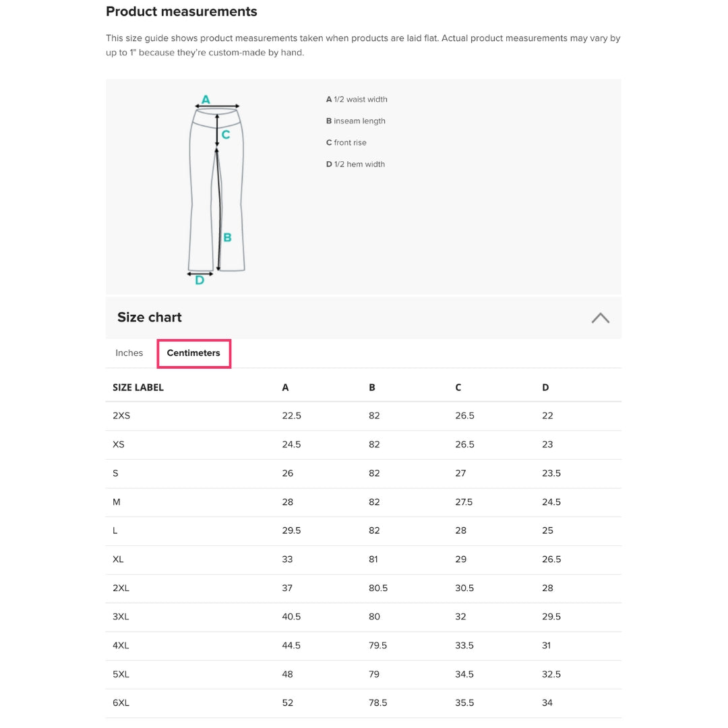Click the column B table header
The height and width of the screenshot is (728, 728).
372,388
